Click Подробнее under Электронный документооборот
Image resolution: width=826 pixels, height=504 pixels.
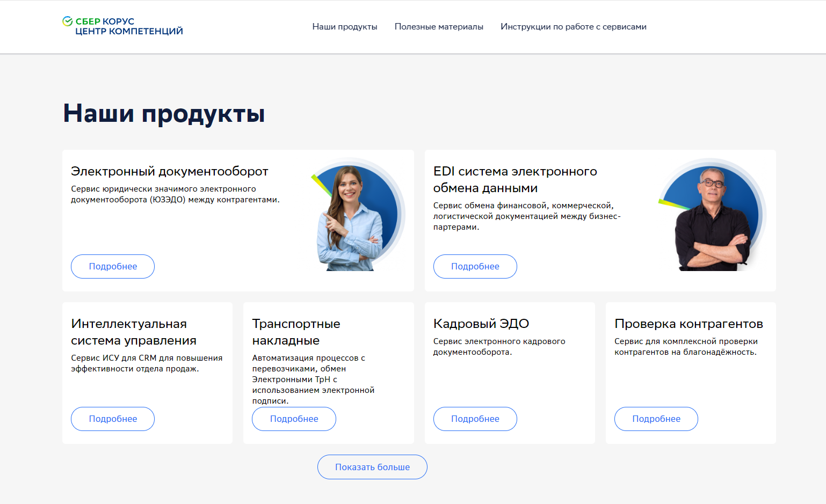tap(112, 266)
